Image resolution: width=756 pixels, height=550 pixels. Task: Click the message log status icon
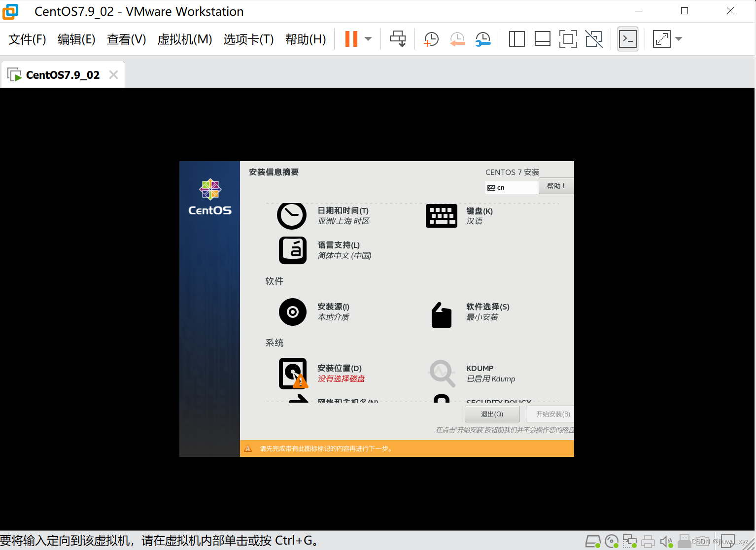[x=728, y=541]
